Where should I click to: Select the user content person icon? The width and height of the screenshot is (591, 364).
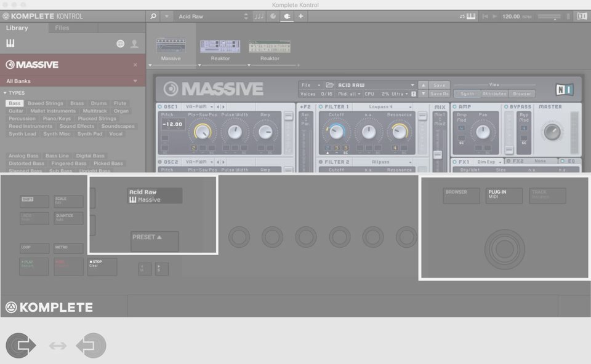(x=134, y=44)
